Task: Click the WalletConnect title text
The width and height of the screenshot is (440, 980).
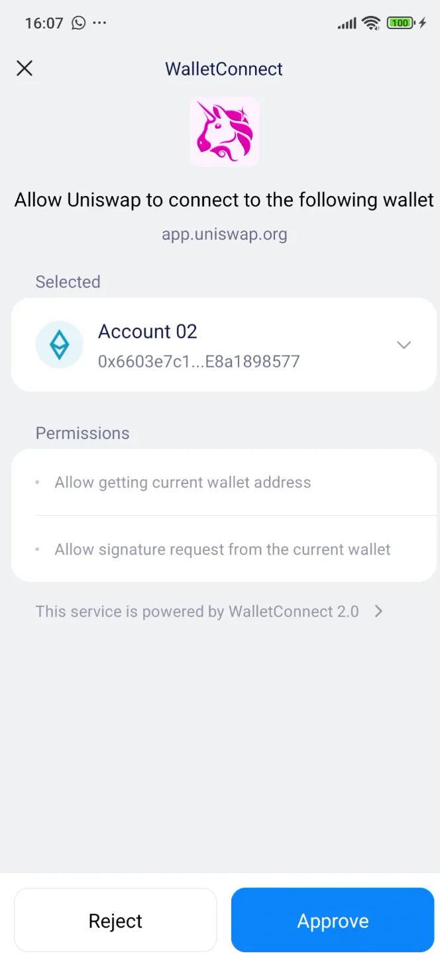Action: tap(224, 68)
